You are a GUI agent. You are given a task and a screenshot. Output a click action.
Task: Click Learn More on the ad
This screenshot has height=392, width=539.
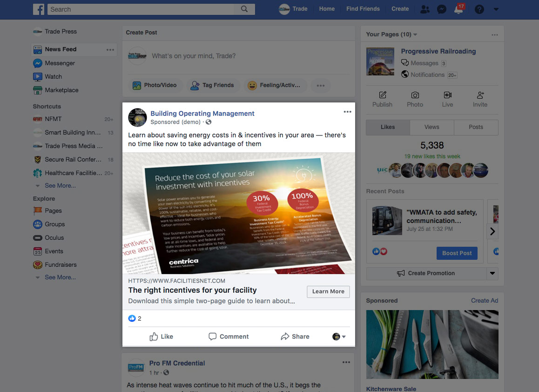pyautogui.click(x=328, y=291)
